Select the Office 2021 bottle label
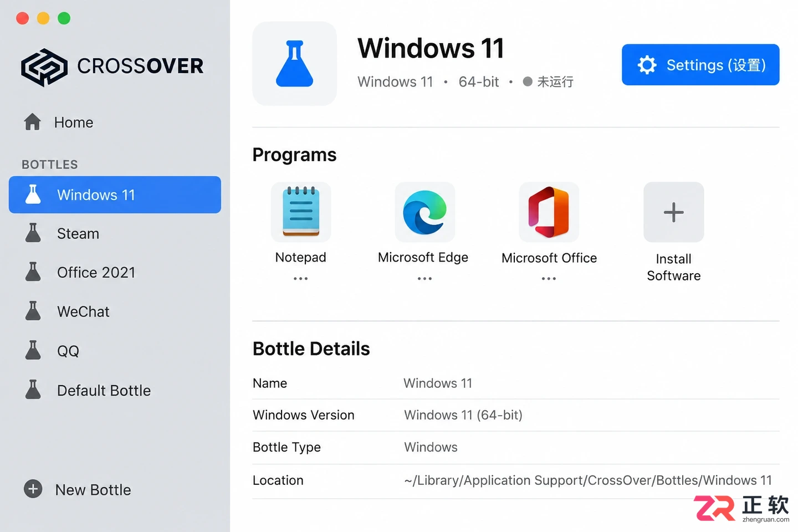 [96, 273]
